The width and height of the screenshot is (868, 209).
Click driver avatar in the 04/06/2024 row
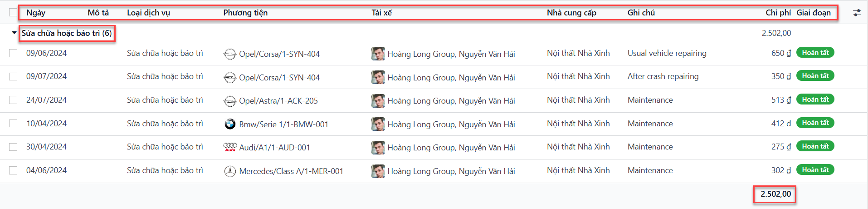(x=378, y=171)
